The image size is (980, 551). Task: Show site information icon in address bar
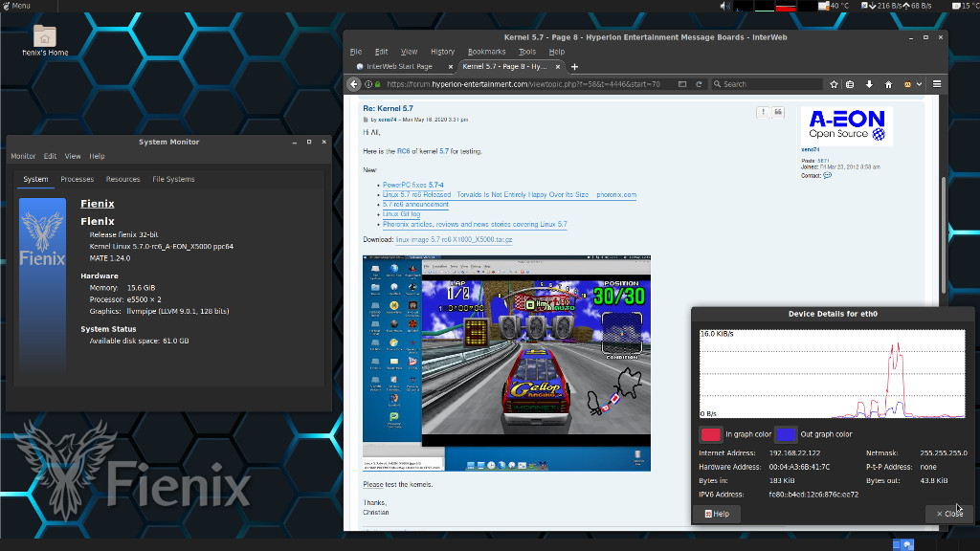tap(368, 84)
